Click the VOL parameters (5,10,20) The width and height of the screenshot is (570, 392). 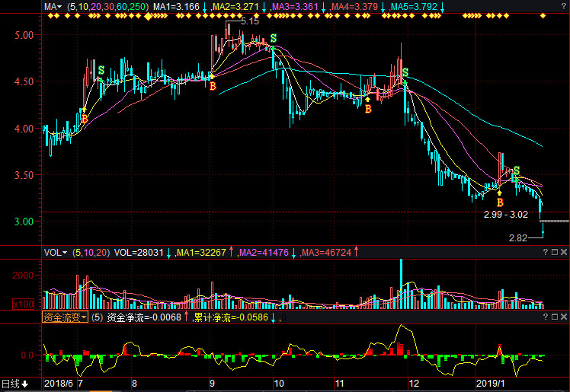coord(90,252)
